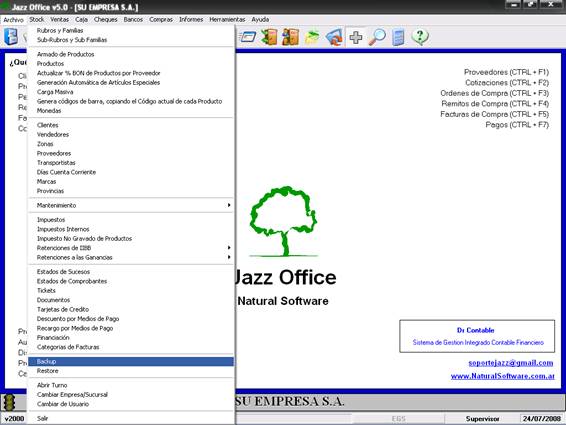566x425 pixels.
Task: Choose Impuesto No Gravado de Productos
Action: (131, 238)
